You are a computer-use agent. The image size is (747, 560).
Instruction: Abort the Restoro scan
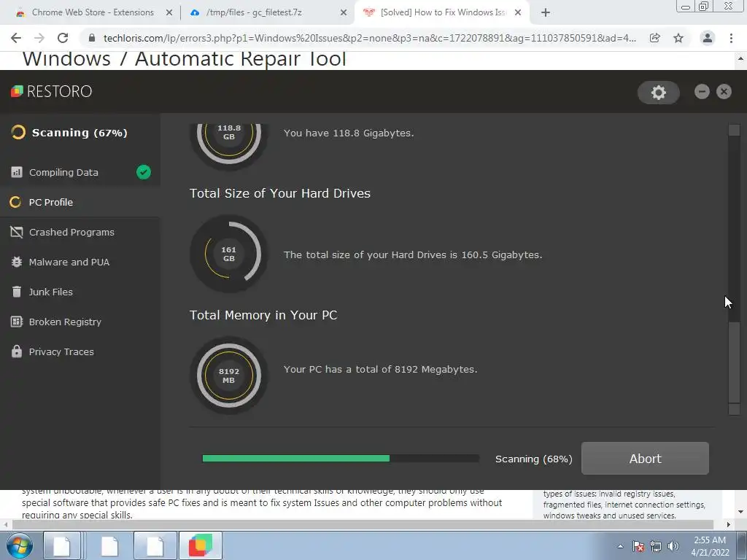tap(645, 458)
